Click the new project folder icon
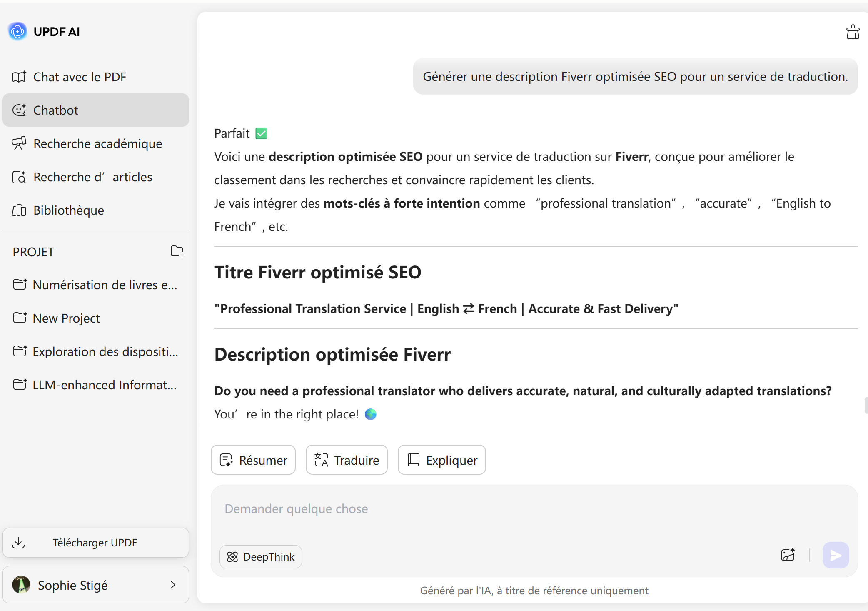This screenshot has width=868, height=611. tap(177, 251)
